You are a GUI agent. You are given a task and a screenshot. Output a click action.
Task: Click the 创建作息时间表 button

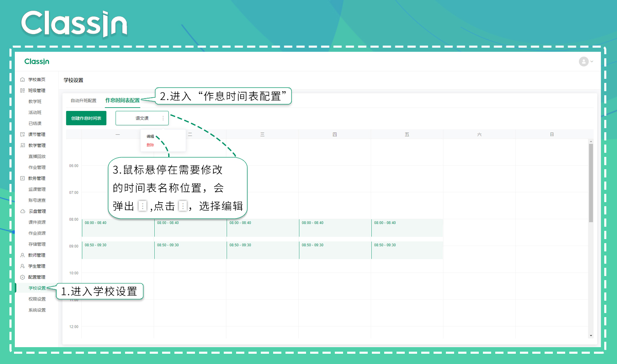[86, 118]
